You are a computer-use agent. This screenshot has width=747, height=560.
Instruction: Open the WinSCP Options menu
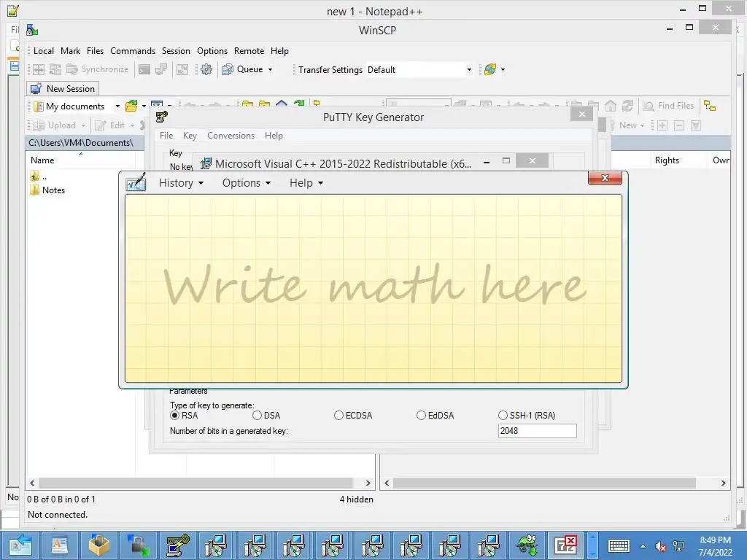[x=212, y=51]
